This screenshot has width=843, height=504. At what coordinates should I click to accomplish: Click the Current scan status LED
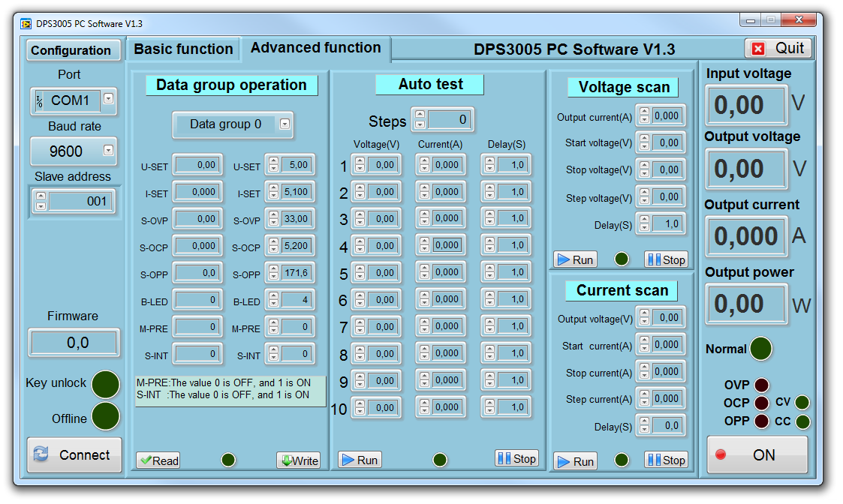pyautogui.click(x=622, y=460)
